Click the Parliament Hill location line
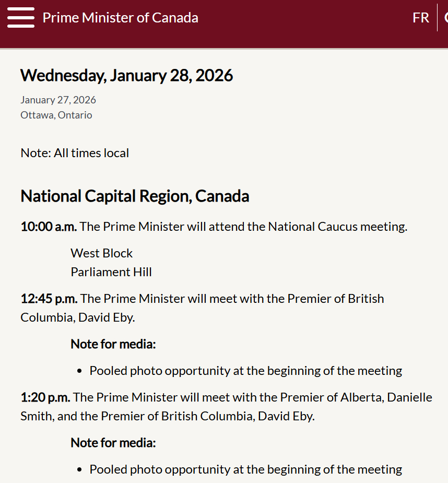Viewport: 448px width, 483px height. tap(111, 272)
